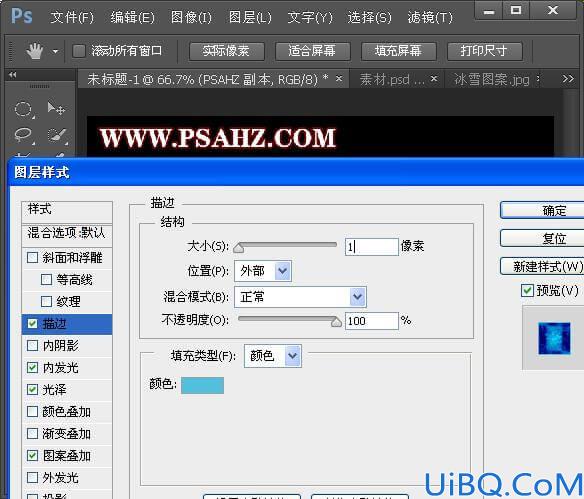Open the 填充类型(F) dropdown

273,356
